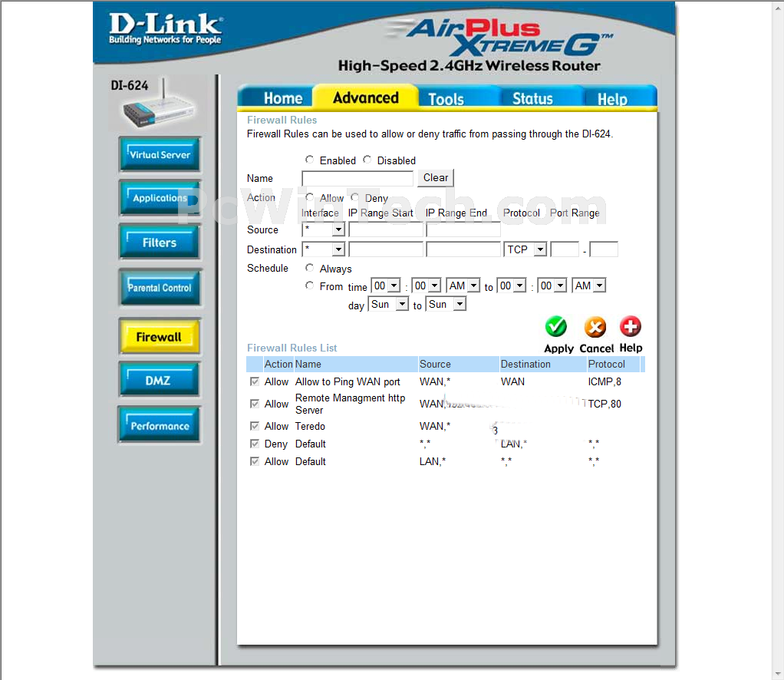Open the end hour dropdown
Viewport: 784px width, 680px height.
tap(512, 286)
